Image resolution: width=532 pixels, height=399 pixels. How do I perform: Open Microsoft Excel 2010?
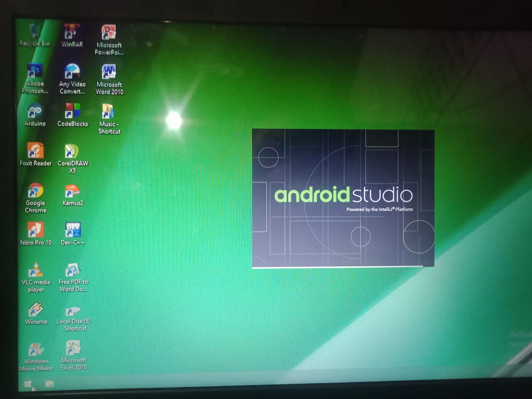[x=72, y=347]
